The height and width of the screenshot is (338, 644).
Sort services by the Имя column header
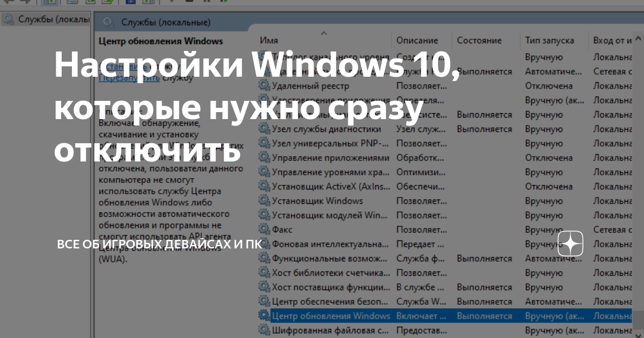(269, 41)
